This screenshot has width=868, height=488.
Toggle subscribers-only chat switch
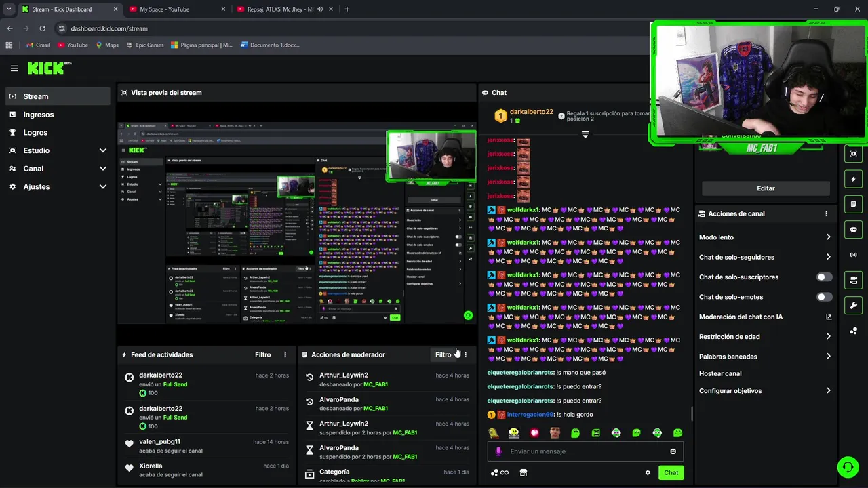824,277
